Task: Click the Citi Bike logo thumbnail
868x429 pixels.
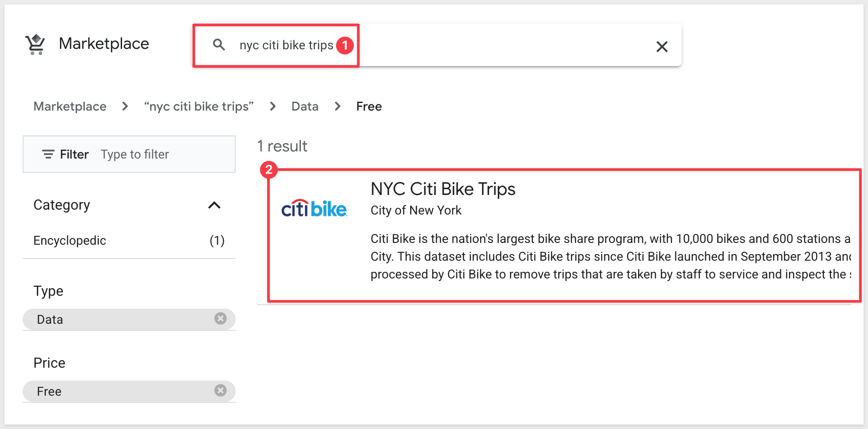Action: coord(314,209)
